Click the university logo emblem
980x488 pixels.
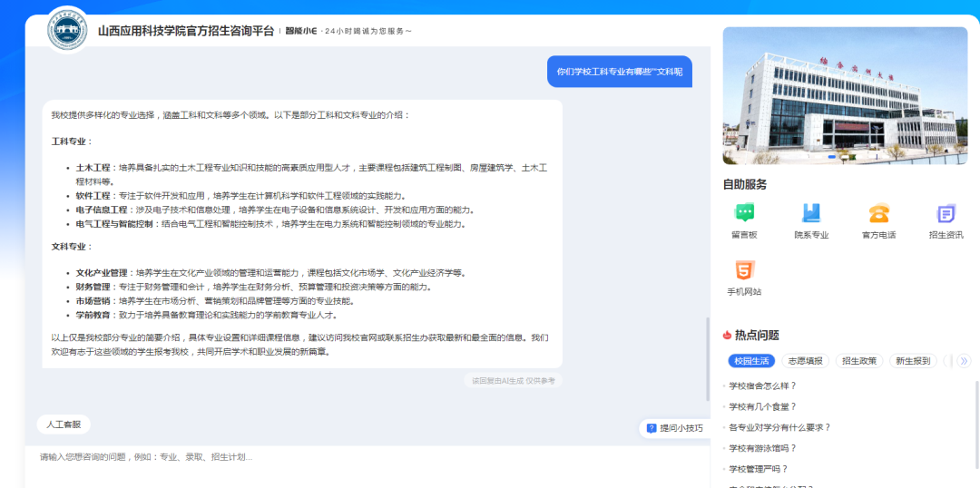tap(68, 31)
